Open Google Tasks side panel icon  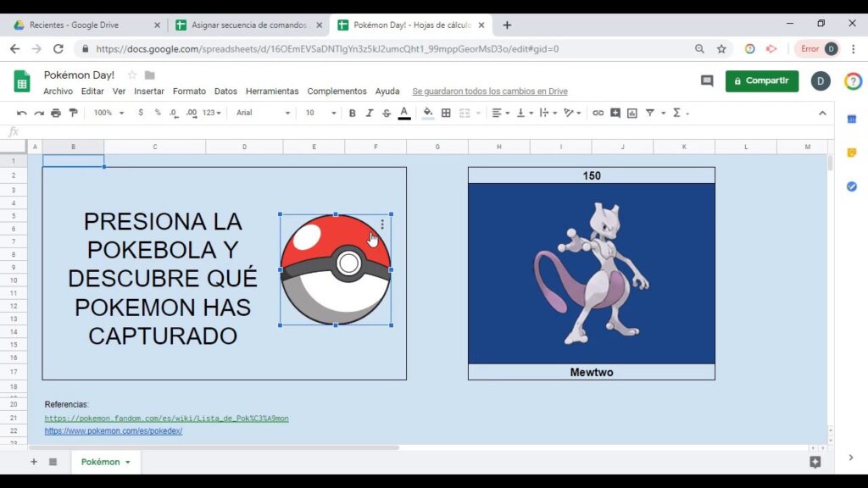pos(852,187)
